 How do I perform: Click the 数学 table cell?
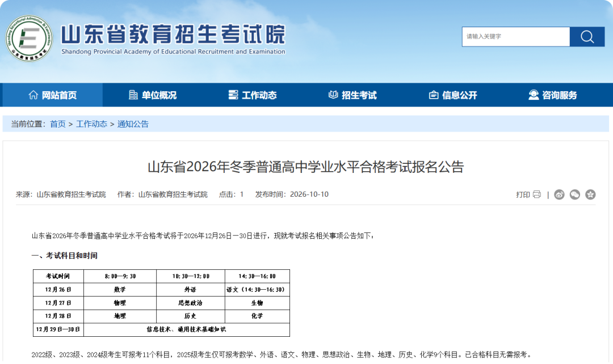[x=120, y=289]
